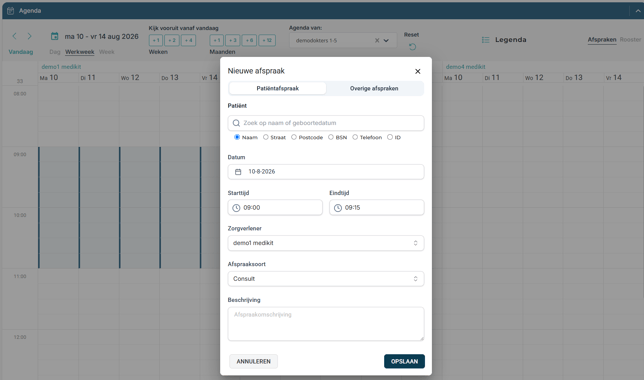Jump ahead +4 weeks
This screenshot has width=644, height=380.
pyautogui.click(x=188, y=40)
